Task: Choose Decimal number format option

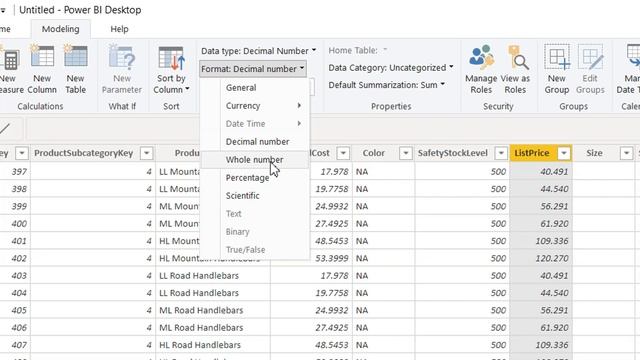Action: [x=255, y=142]
